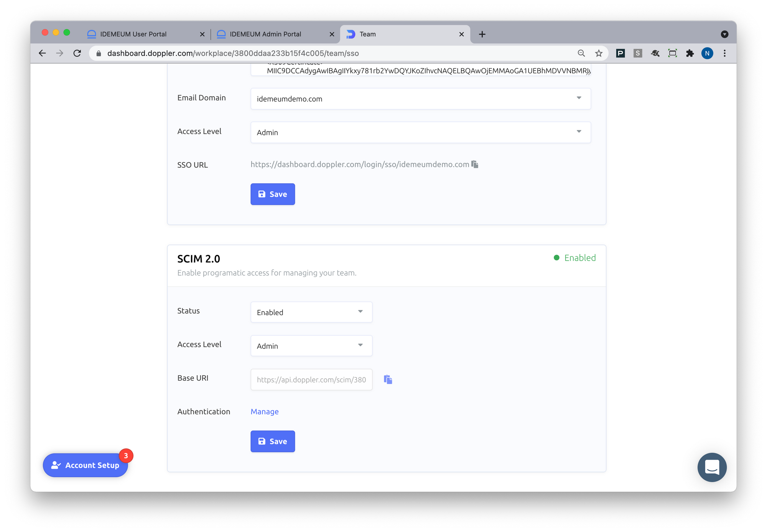
Task: Open the zoom magnifier in address bar
Action: (x=581, y=53)
